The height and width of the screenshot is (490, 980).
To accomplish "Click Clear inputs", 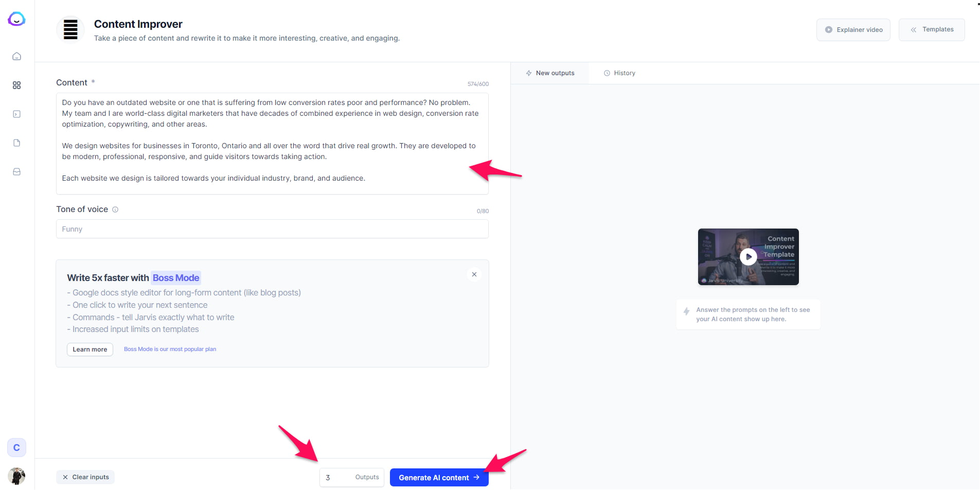I will 85,477.
